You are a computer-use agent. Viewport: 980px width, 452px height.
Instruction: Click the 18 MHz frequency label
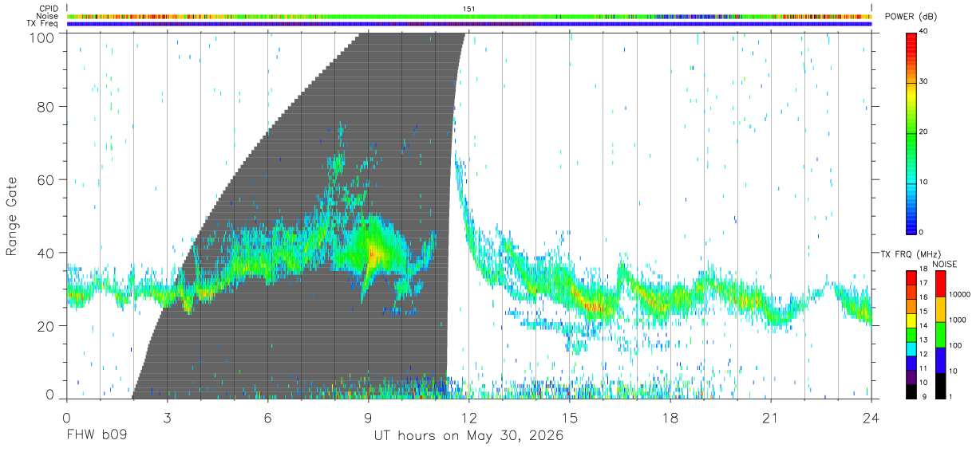[x=923, y=270]
